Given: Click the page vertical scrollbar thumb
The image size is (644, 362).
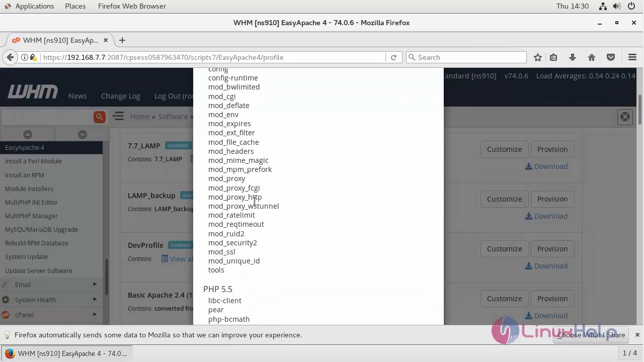Looking at the screenshot, I should click(x=640, y=110).
